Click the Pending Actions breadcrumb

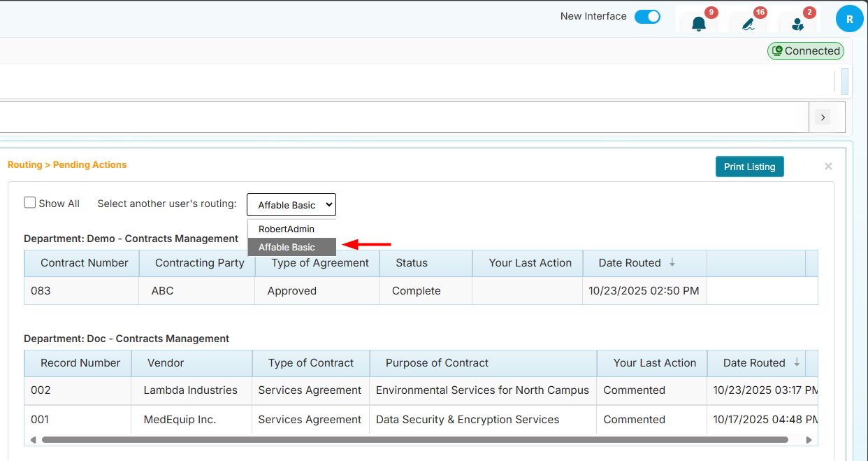89,164
